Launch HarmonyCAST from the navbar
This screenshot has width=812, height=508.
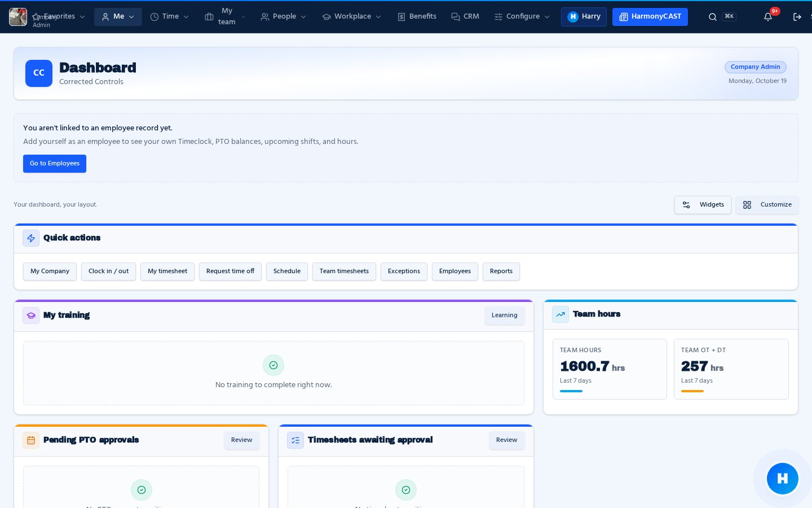(650, 16)
